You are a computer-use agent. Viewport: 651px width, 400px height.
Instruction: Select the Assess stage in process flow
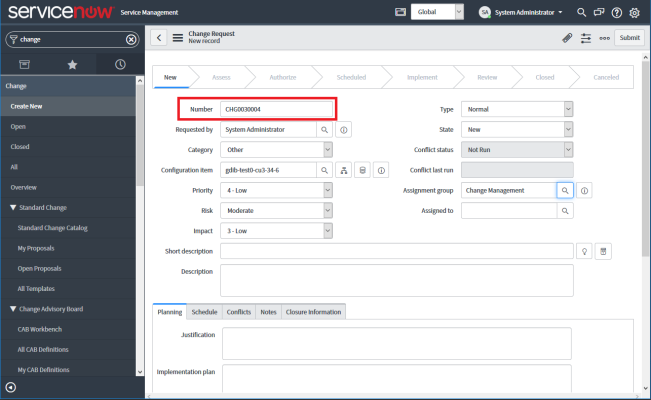point(221,78)
